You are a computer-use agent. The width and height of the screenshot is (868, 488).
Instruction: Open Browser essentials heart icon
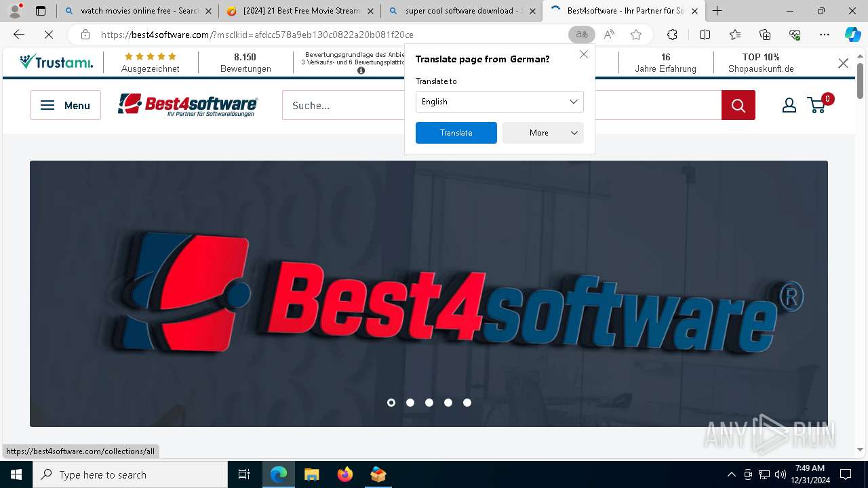(795, 35)
